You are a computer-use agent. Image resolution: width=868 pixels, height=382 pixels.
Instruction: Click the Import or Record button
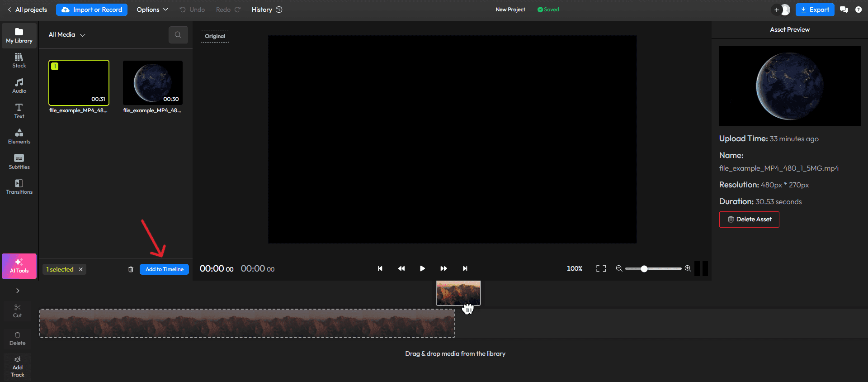[92, 10]
